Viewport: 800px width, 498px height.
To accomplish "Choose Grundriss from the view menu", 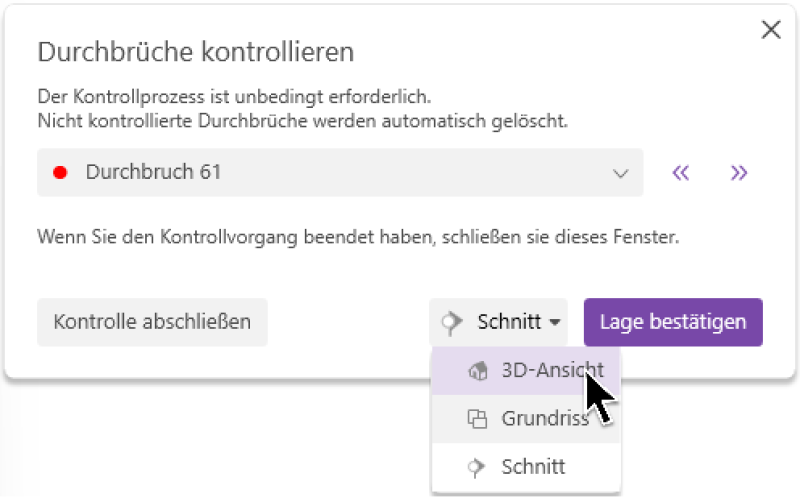I will pos(544,419).
